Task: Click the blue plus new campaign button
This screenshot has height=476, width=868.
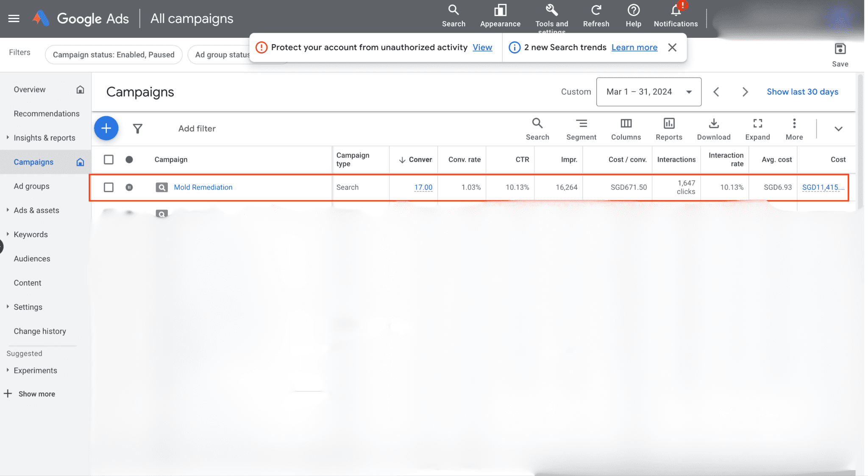Action: [106, 128]
